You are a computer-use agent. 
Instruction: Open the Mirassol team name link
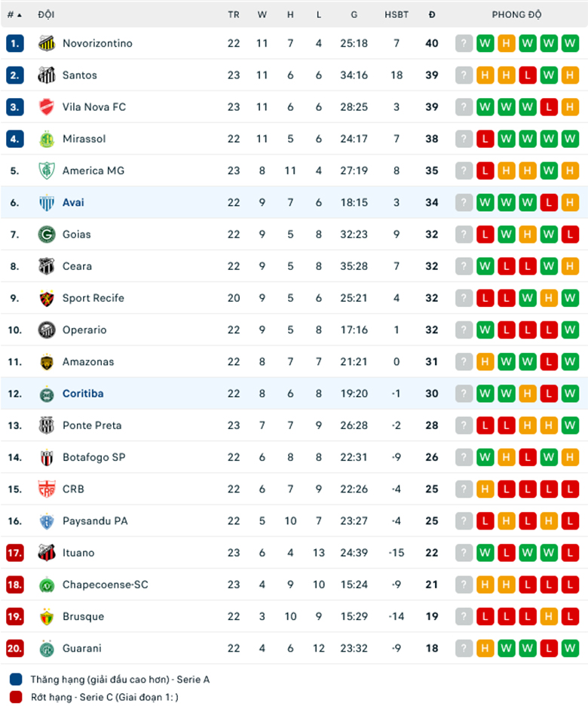[x=84, y=139]
